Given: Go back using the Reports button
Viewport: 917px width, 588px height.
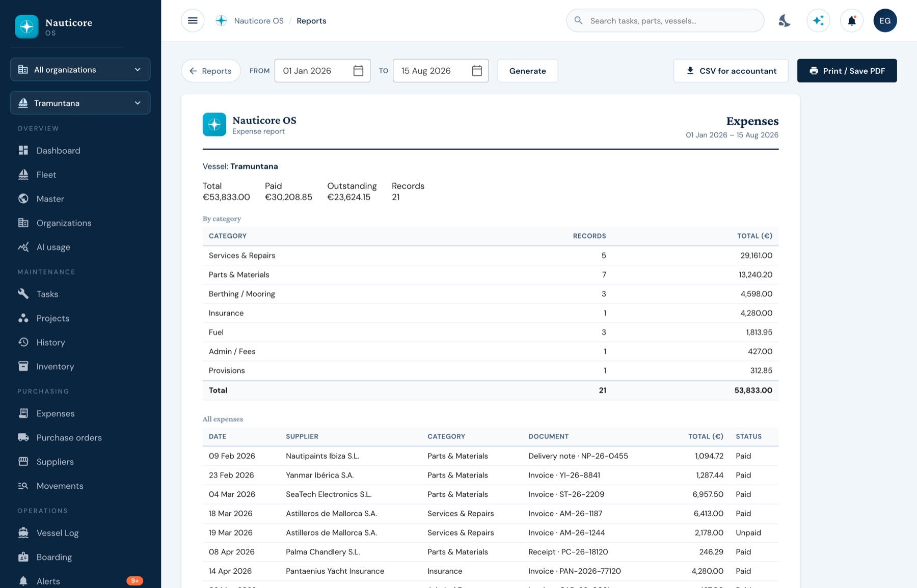Looking at the screenshot, I should [210, 71].
